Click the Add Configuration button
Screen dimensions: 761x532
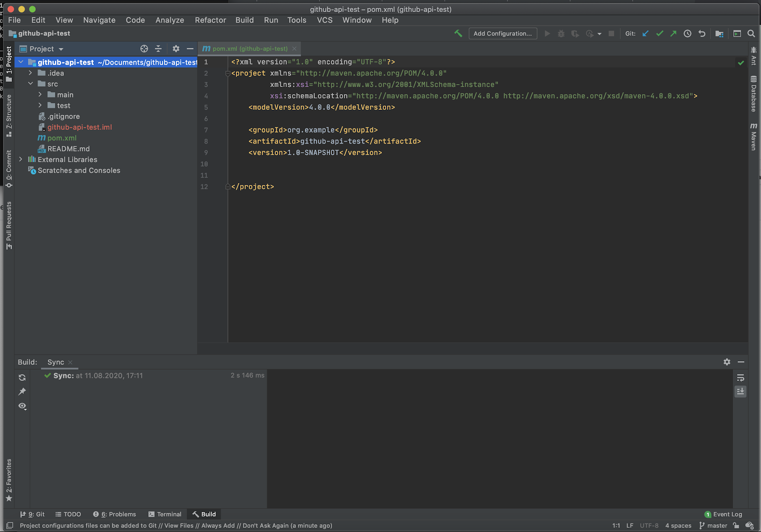click(503, 33)
